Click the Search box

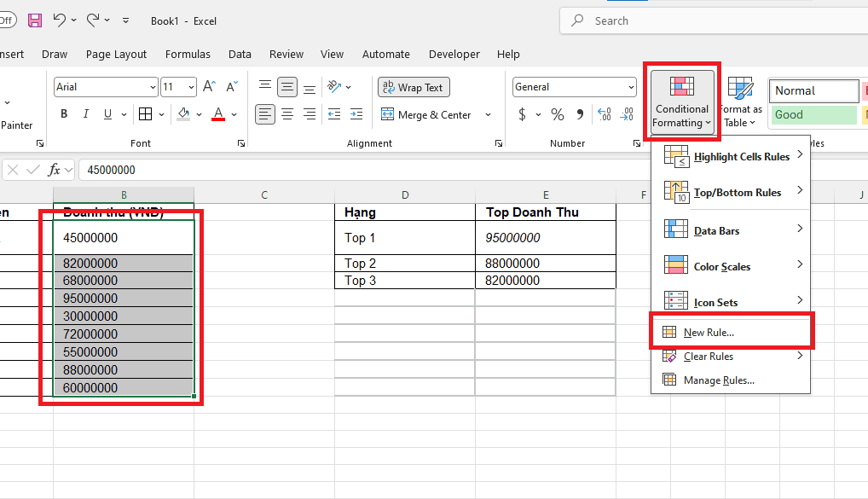715,21
